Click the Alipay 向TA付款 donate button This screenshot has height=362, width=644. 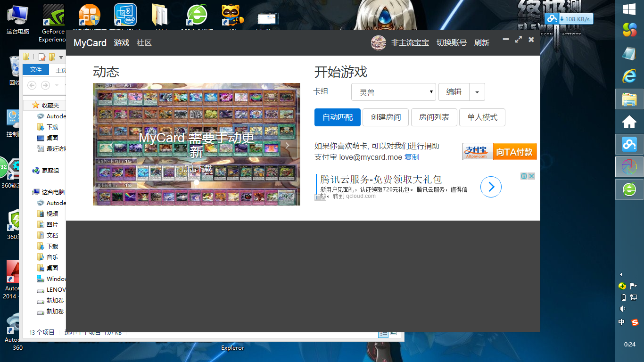click(x=499, y=152)
